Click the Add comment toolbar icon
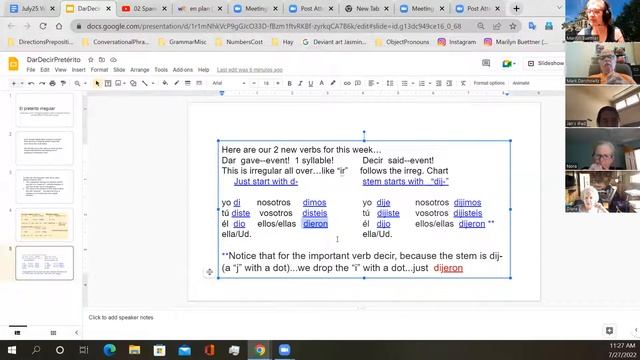 [x=358, y=83]
